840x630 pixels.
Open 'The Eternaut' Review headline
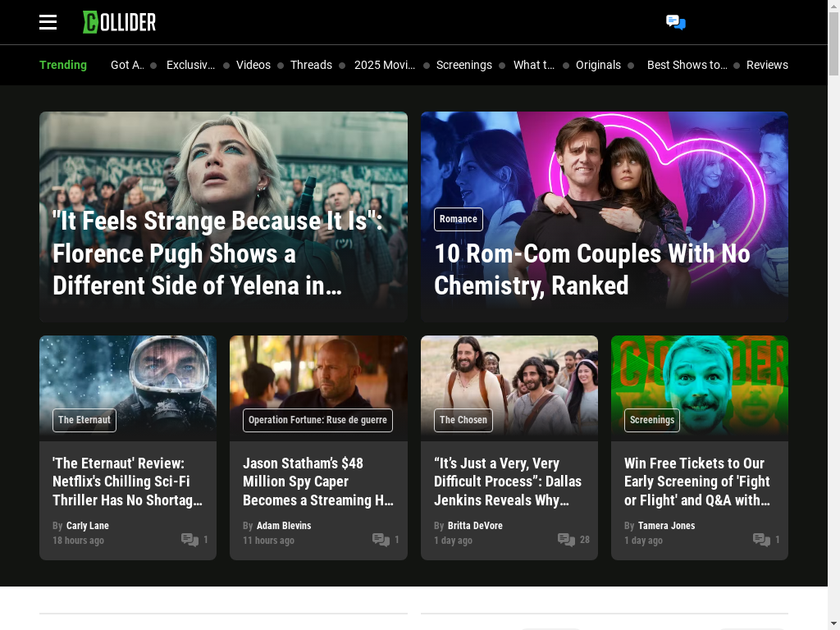127,482
